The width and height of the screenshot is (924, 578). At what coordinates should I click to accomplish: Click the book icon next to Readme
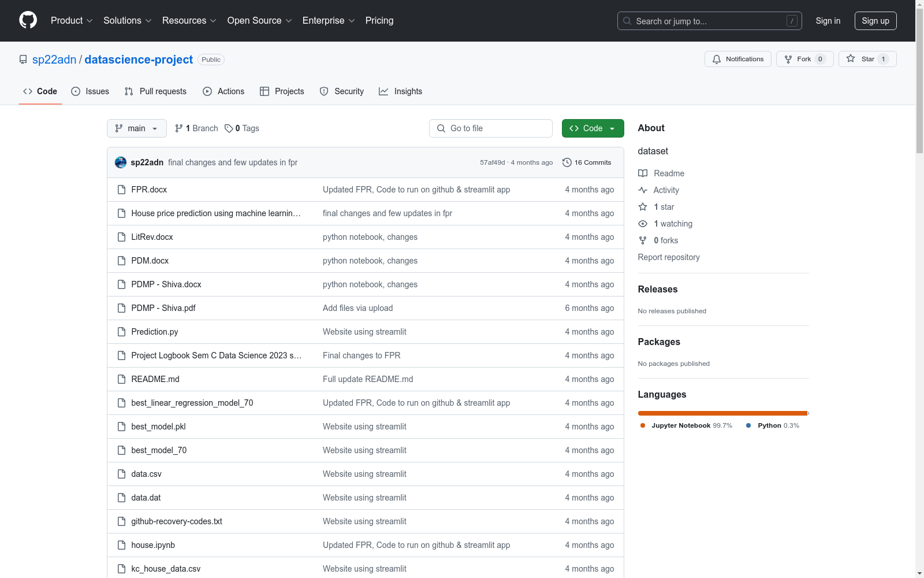[643, 173]
